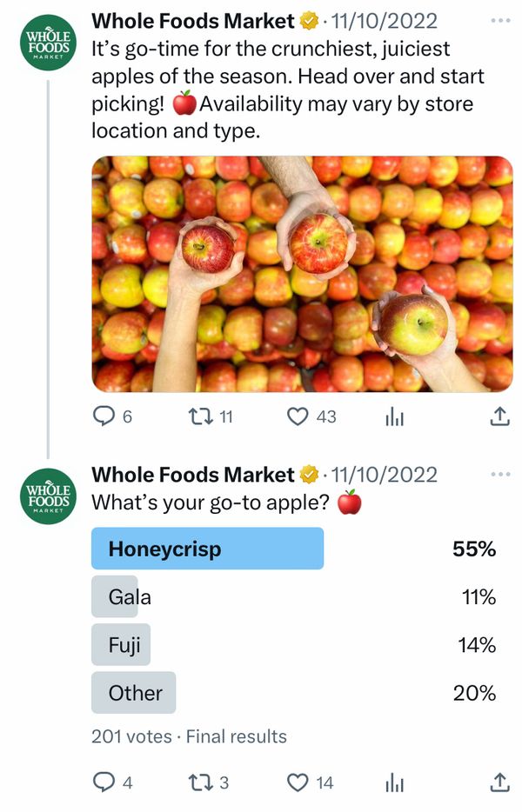
Task: Retweet the go-to apple poll tweet
Action: tap(201, 782)
